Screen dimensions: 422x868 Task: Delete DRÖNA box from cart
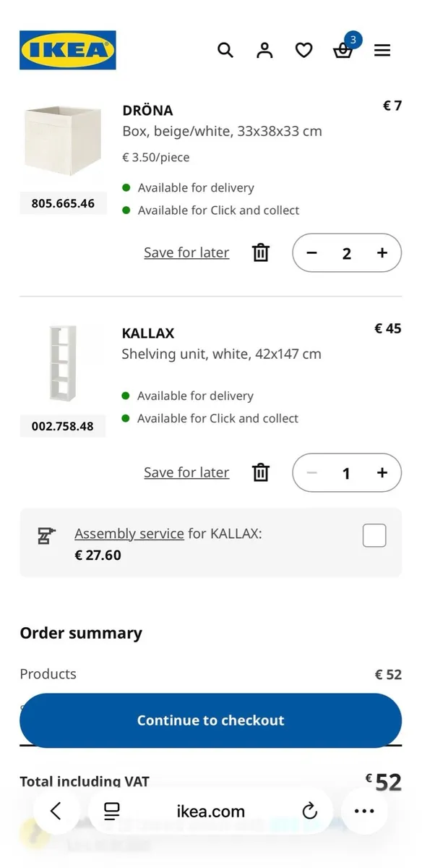[x=260, y=253]
